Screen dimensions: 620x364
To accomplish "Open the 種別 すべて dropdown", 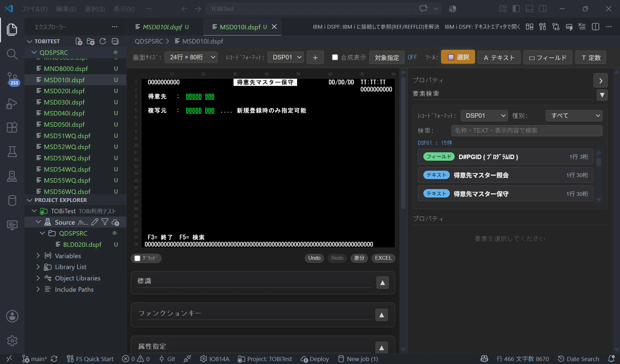I will [x=574, y=116].
